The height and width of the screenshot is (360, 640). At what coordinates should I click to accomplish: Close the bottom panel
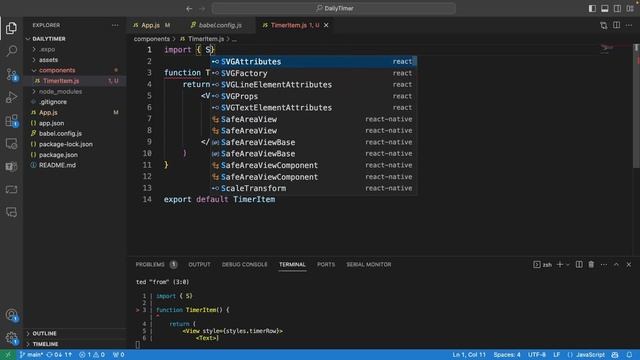coord(629,264)
